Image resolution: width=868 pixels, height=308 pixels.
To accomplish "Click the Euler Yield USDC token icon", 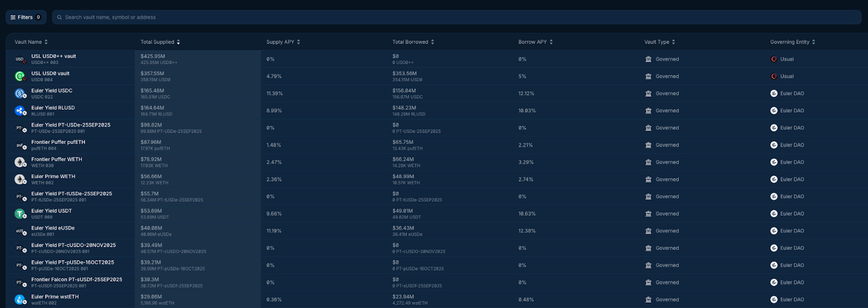I will (20, 93).
